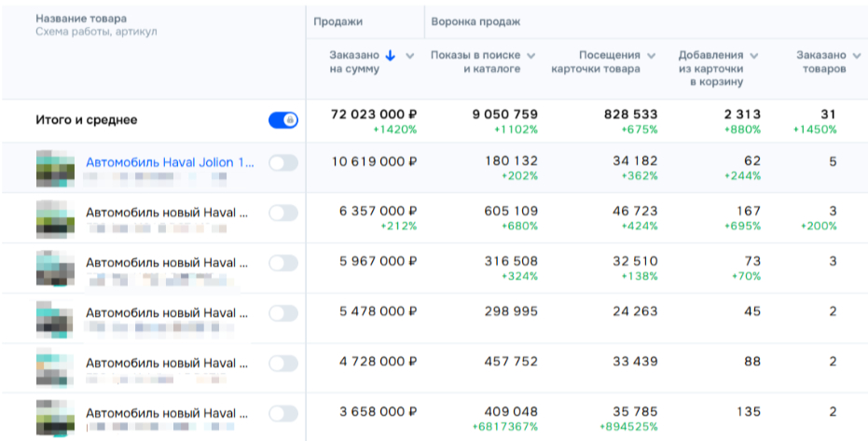Click the thumbnail in the 5 967 000 ₽ row
Image resolution: width=868 pixels, height=441 pixels.
tap(55, 268)
